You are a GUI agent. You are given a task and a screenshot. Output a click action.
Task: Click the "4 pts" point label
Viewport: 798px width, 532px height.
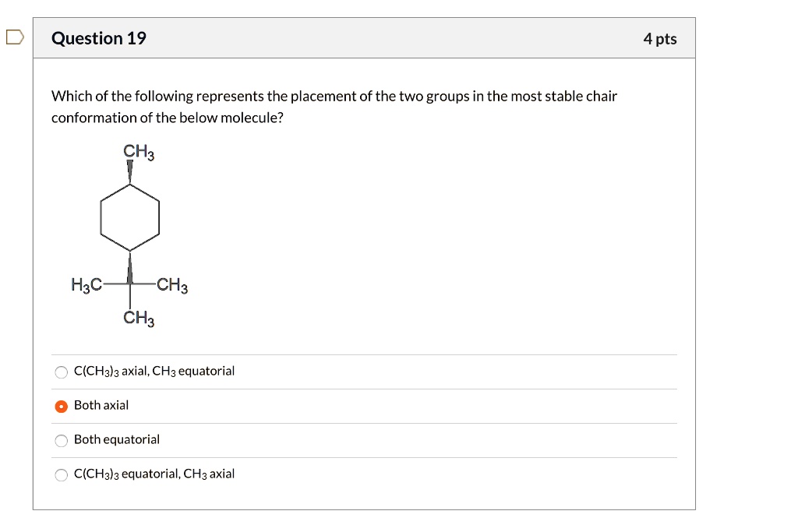click(x=660, y=37)
